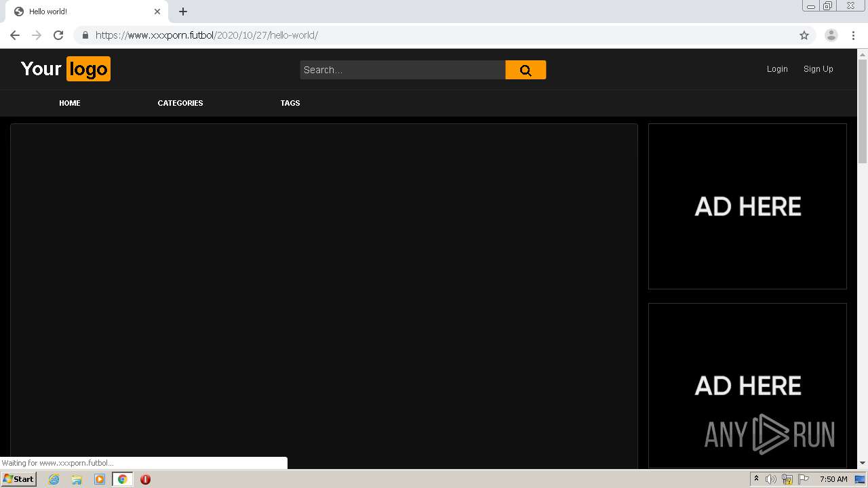Open the Sign Up link

(x=818, y=69)
